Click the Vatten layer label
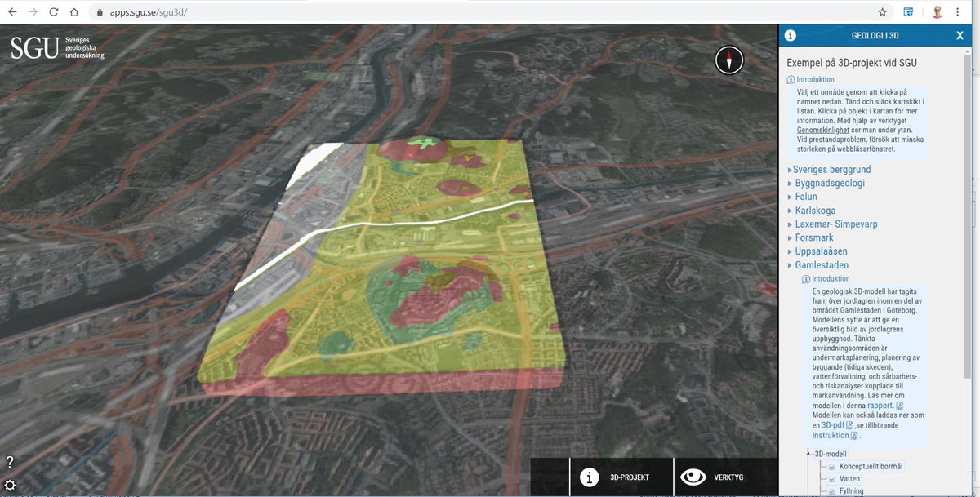980x497 pixels. tap(849, 479)
